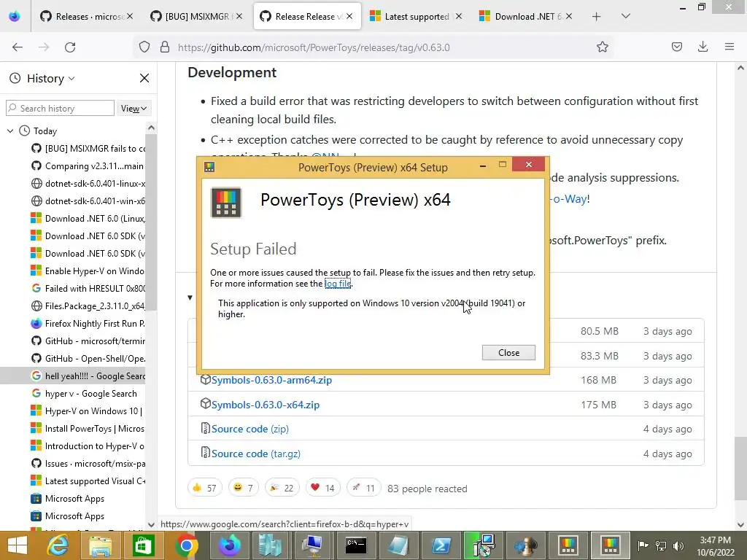Close the History sidebar
The width and height of the screenshot is (747, 560).
pos(144,78)
